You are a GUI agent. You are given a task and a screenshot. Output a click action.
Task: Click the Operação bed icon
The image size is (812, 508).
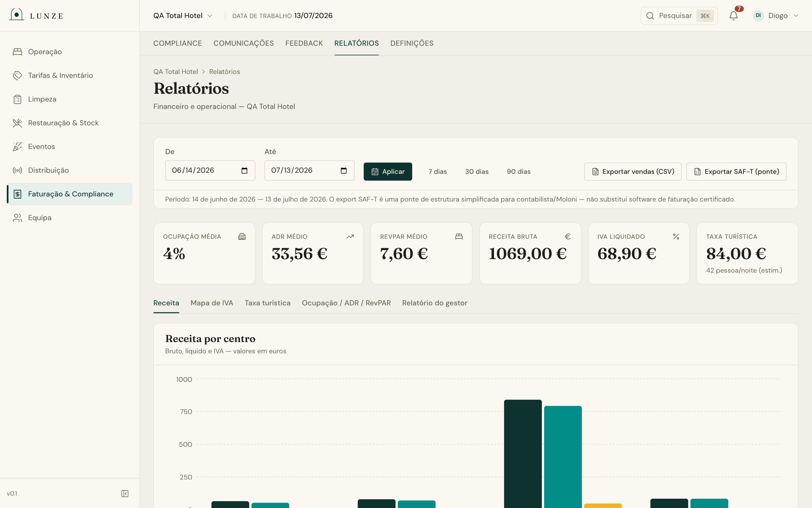(x=17, y=52)
